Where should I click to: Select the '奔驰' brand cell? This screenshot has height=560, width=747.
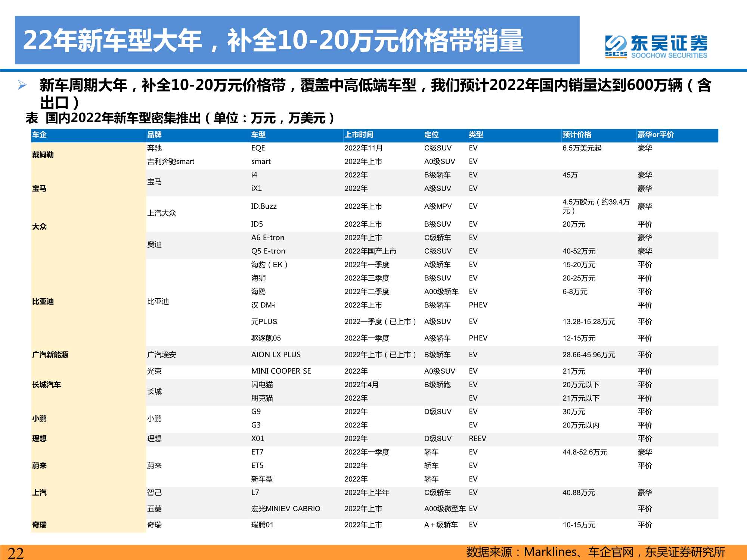coord(154,148)
